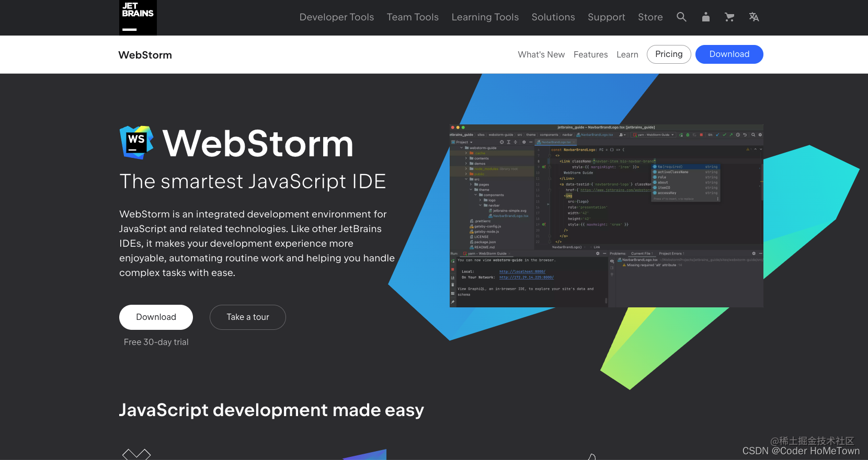The width and height of the screenshot is (868, 460).
Task: Click the Pricing button
Action: [x=669, y=54]
